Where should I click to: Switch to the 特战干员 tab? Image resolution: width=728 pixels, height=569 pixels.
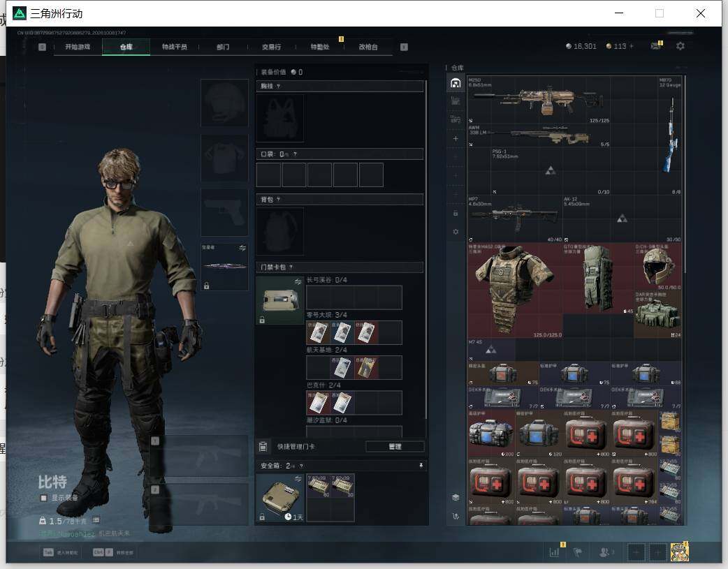pyautogui.click(x=174, y=47)
